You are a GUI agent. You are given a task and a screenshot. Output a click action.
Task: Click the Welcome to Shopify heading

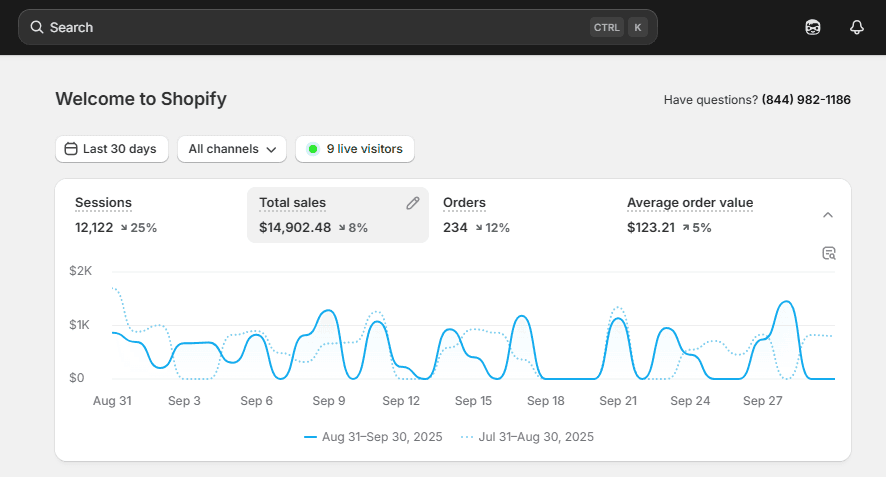(x=141, y=99)
